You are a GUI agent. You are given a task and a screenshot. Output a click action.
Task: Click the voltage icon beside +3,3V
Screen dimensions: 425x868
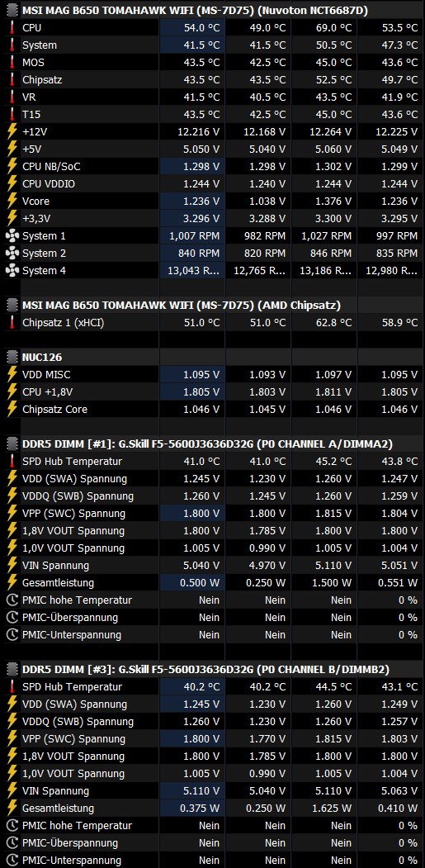(x=12, y=219)
